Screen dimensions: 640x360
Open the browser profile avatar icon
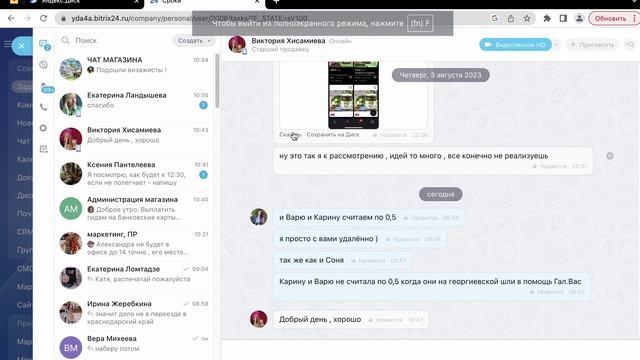click(579, 18)
